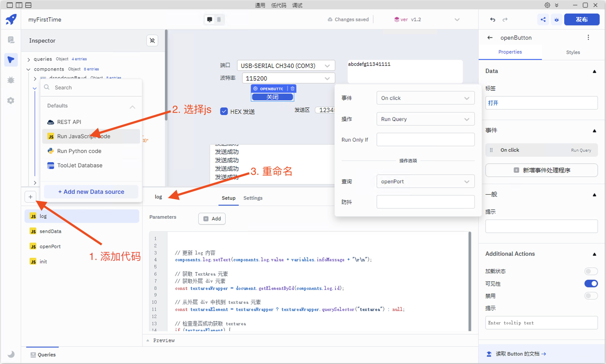This screenshot has width=606, height=364.
Task: Delete openButton via trash icon
Action: click(x=292, y=88)
